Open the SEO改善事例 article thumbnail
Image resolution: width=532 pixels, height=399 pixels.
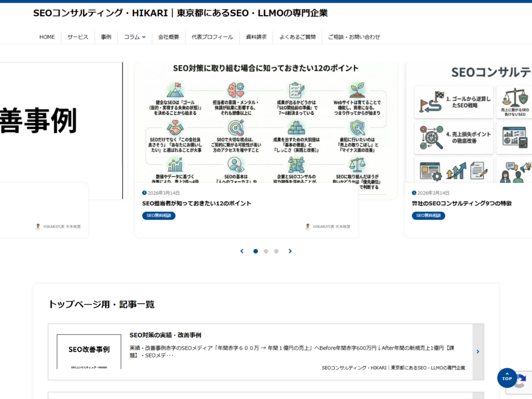[x=89, y=352]
